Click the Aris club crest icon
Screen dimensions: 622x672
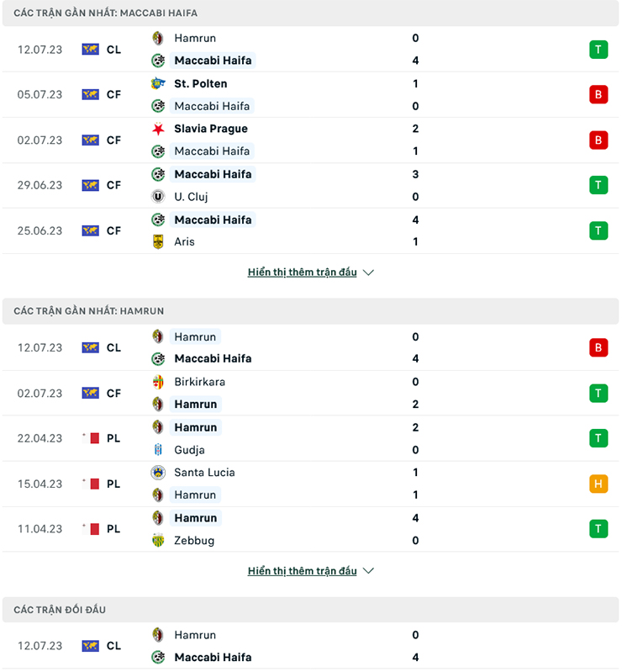tap(158, 241)
